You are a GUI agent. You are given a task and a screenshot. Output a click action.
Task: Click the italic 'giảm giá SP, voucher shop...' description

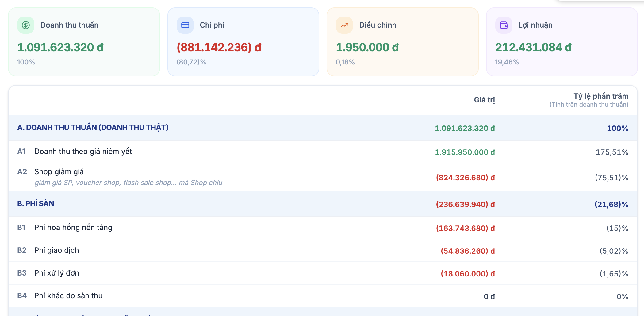pos(128,183)
